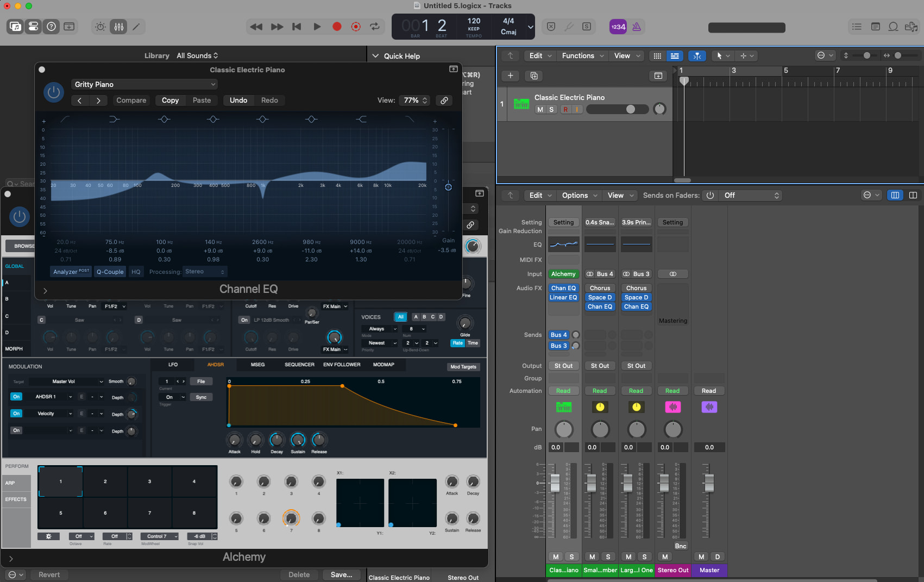Toggle the Cycle loop button
Image resolution: width=924 pixels, height=582 pixels.
(x=375, y=27)
